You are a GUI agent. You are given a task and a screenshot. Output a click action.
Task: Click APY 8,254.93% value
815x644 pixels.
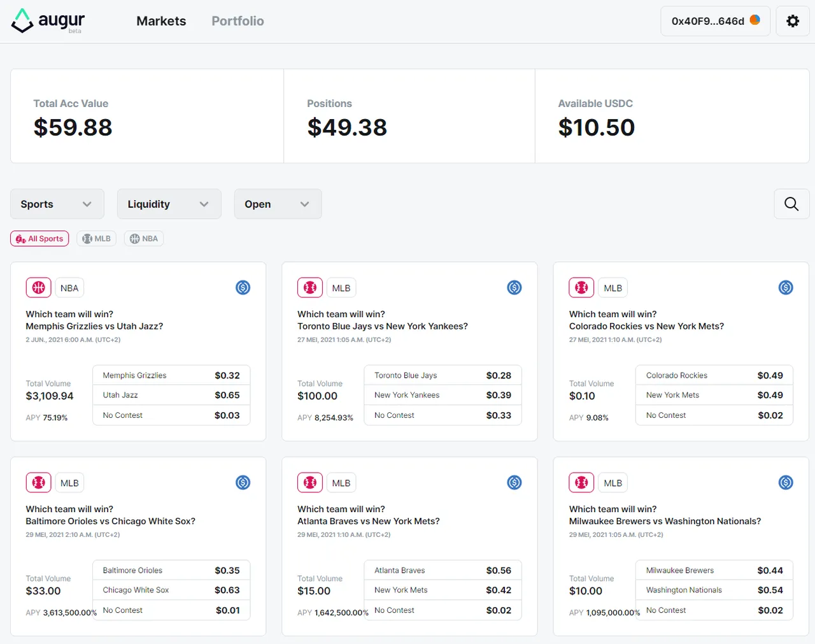click(x=334, y=418)
